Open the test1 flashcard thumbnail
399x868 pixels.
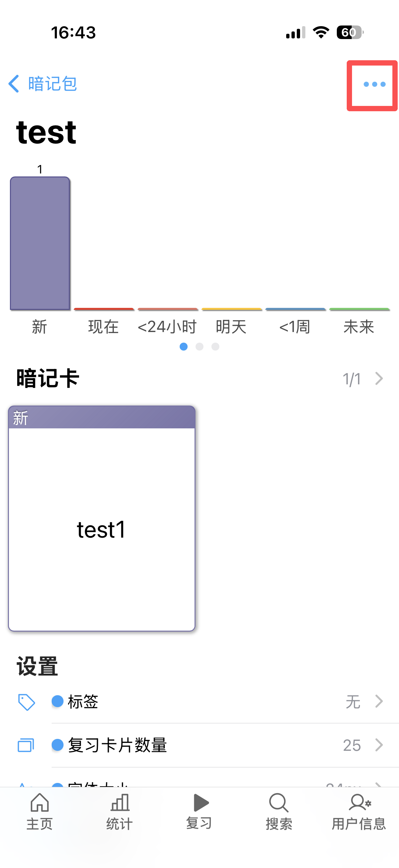[102, 518]
